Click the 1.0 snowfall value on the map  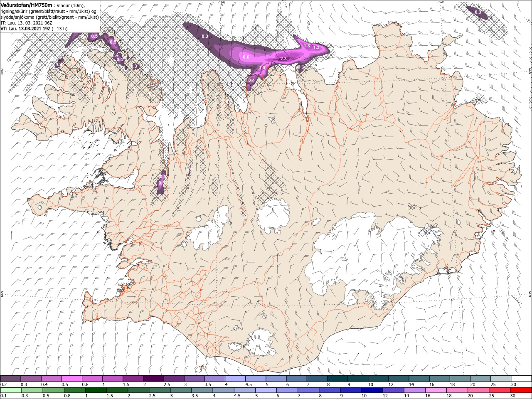[x=262, y=68]
